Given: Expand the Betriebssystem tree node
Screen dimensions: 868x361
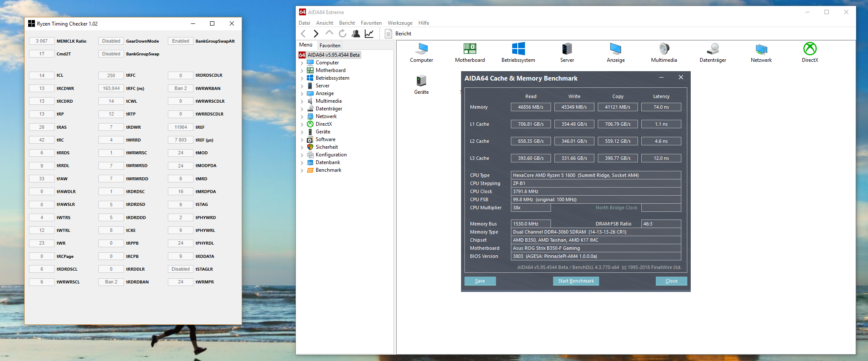Looking at the screenshot, I should (302, 78).
